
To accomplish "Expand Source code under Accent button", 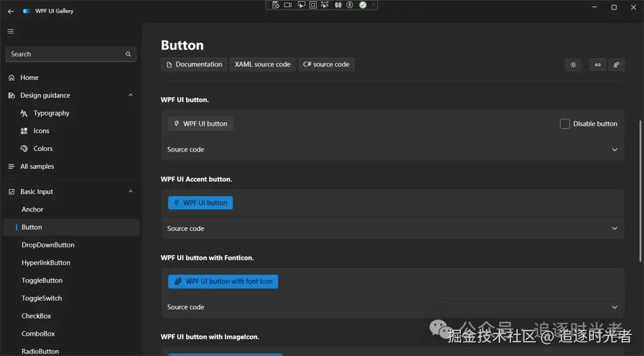I will [392, 228].
